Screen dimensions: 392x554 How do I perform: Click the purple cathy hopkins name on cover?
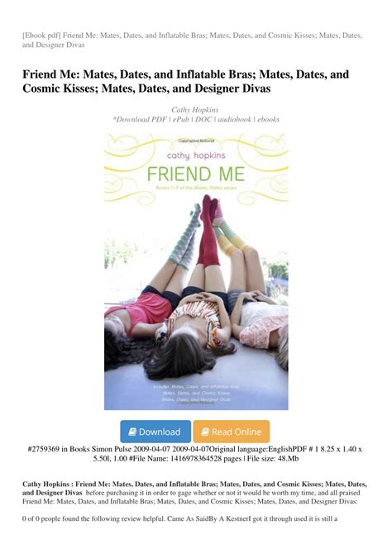click(196, 155)
